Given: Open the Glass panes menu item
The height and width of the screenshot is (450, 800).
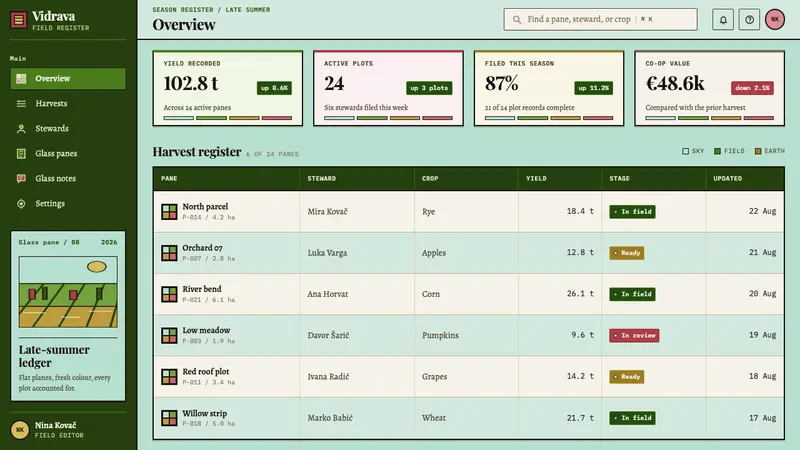Looking at the screenshot, I should tap(68, 154).
